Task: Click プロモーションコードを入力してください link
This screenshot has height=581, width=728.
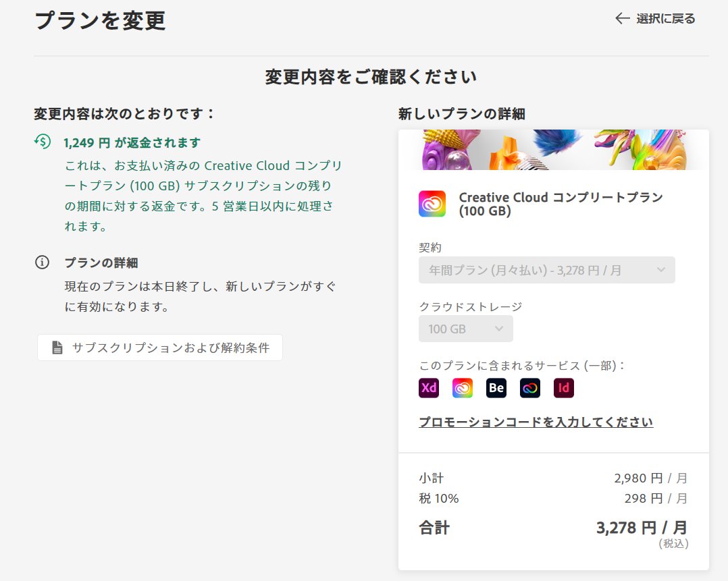Action: [x=536, y=422]
